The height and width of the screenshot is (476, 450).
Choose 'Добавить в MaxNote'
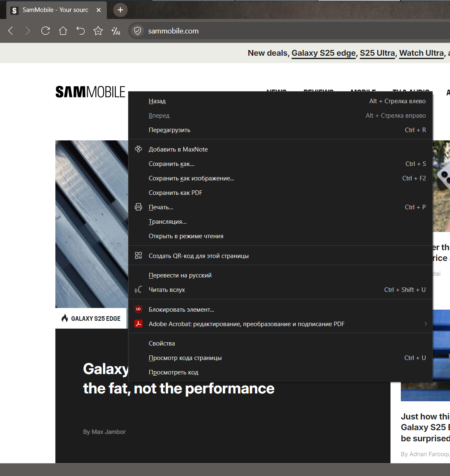pos(280,149)
